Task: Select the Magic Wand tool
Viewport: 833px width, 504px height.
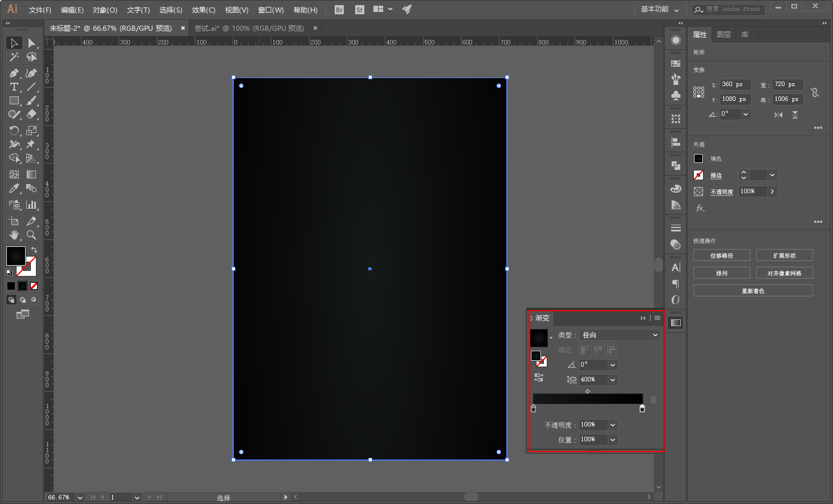Action: pyautogui.click(x=14, y=57)
